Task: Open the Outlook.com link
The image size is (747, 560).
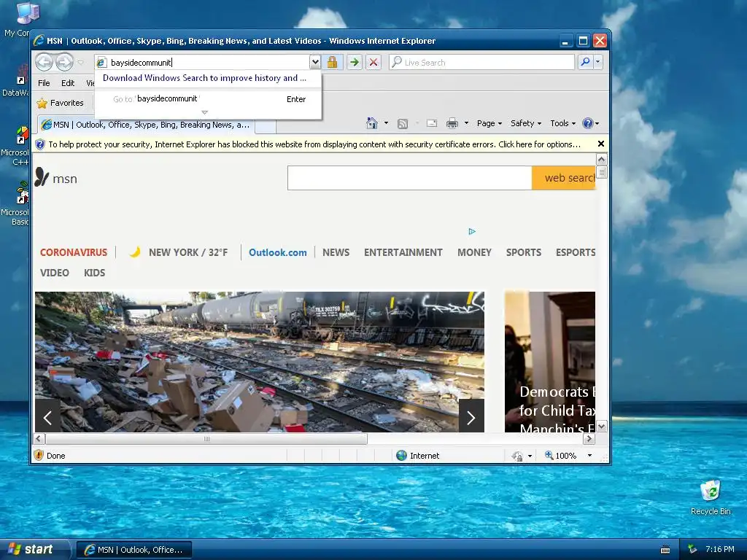Action: tap(278, 252)
